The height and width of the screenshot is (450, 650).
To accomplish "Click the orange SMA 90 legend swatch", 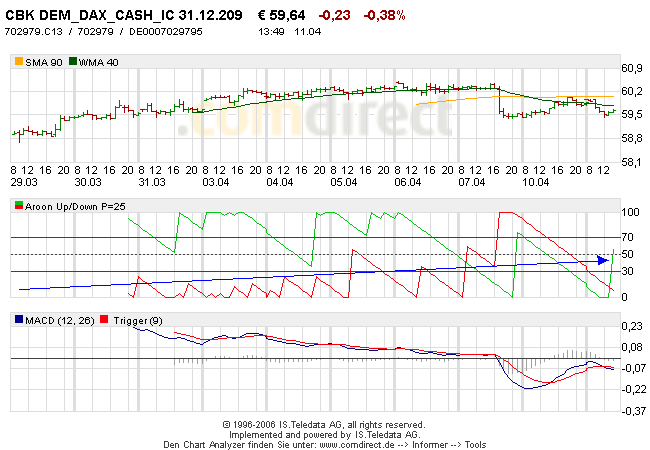I will [19, 61].
